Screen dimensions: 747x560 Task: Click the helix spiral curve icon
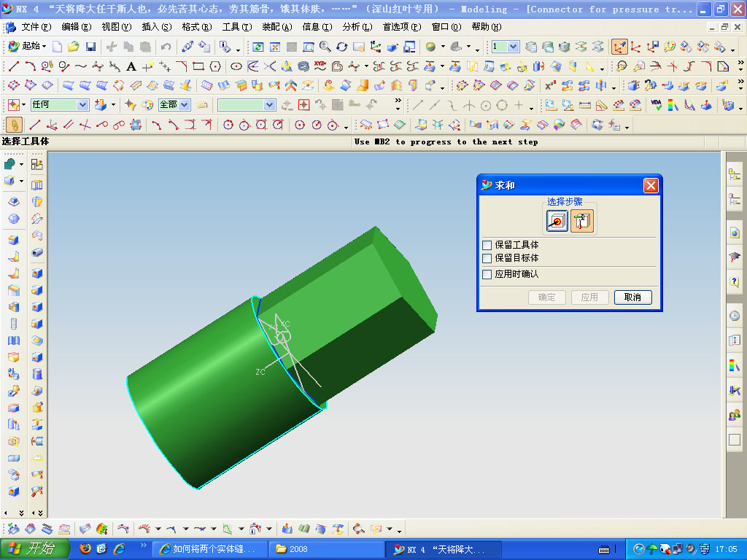(x=303, y=66)
